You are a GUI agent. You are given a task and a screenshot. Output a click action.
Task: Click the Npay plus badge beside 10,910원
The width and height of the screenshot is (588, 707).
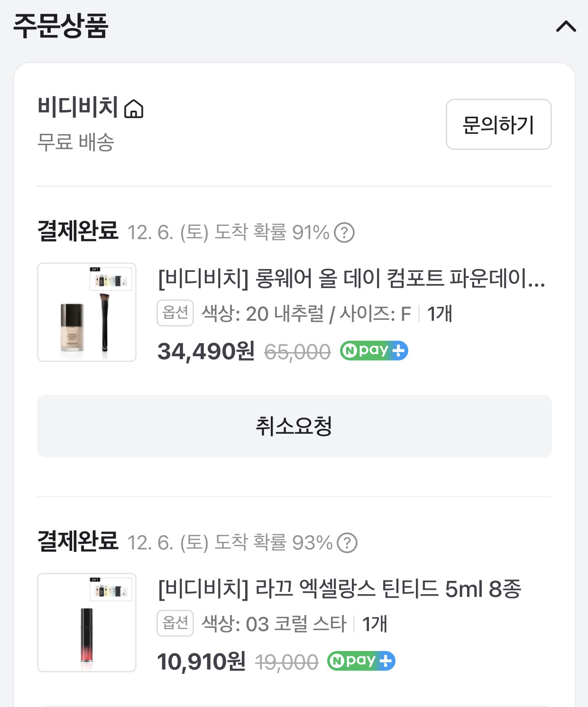(x=361, y=661)
